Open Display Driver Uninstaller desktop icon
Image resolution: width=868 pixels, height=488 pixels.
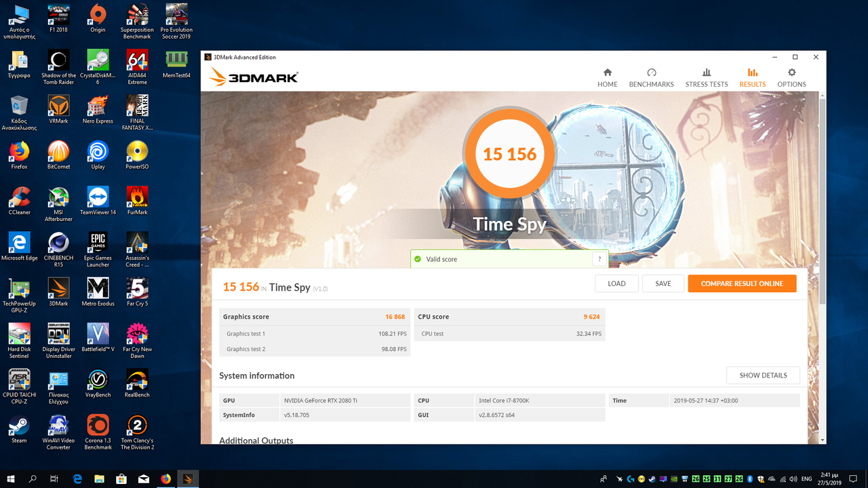(x=58, y=340)
